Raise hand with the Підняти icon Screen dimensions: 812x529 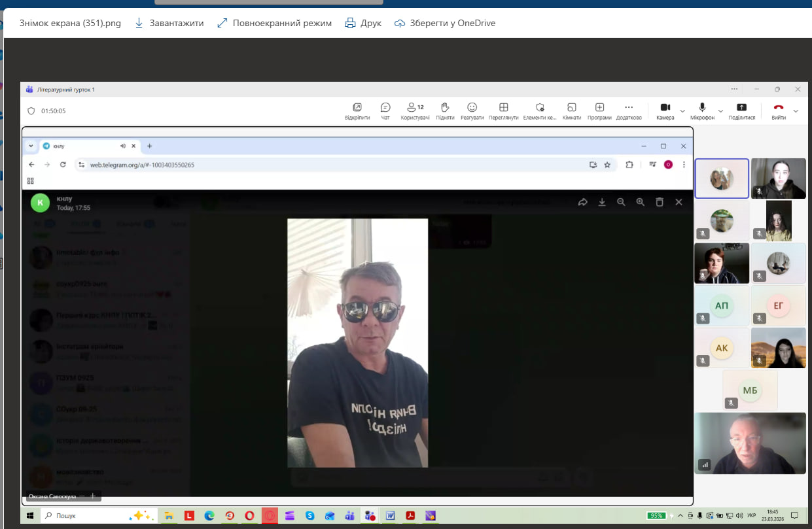[x=444, y=108]
